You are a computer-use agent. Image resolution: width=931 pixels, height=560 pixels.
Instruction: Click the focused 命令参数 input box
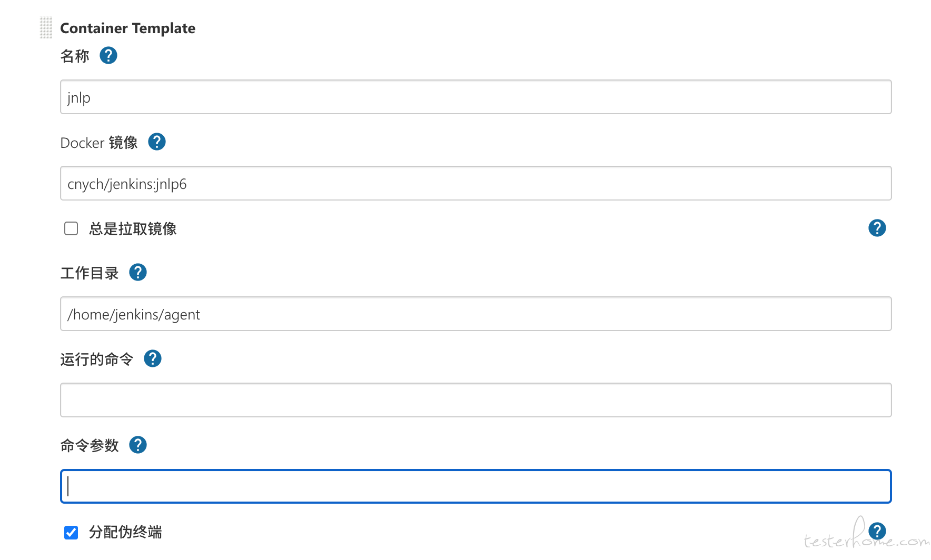click(476, 486)
